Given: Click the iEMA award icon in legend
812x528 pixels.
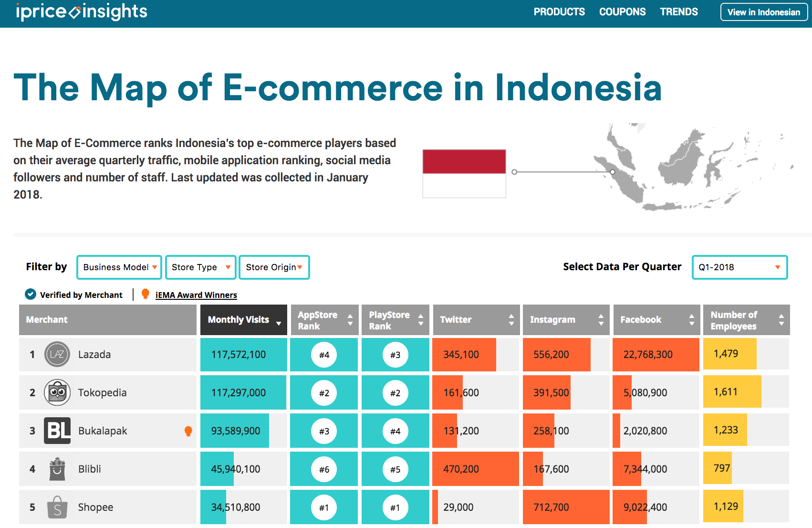Looking at the screenshot, I should [x=146, y=294].
